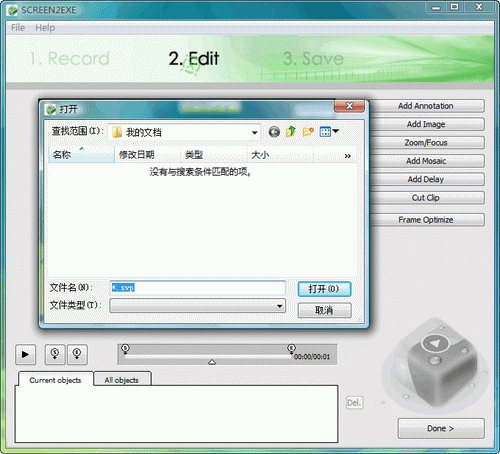500x454 pixels.
Task: Click the first marker-set icon beside play
Action: point(55,354)
